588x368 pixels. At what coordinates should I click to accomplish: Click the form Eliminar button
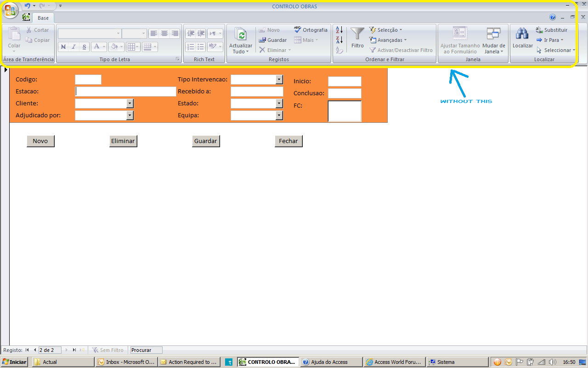pyautogui.click(x=123, y=141)
